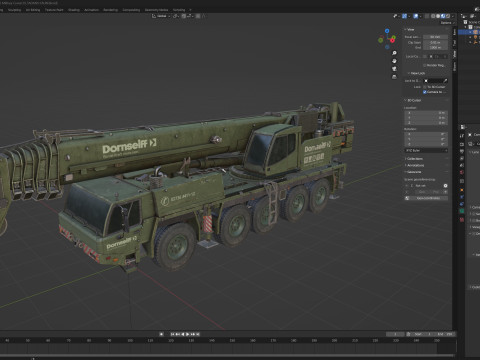Jump to the timeline start frame
This screenshot has width=480, height=360.
(x=172, y=334)
